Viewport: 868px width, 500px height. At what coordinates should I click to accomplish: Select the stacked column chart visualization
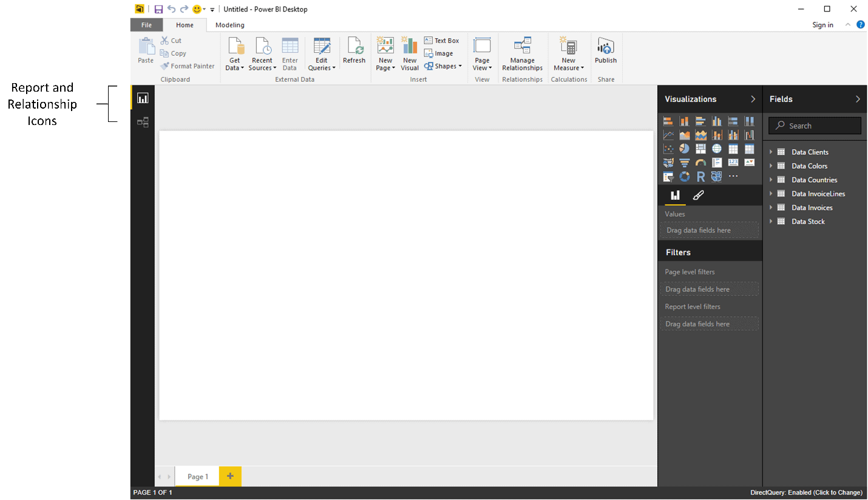685,121
